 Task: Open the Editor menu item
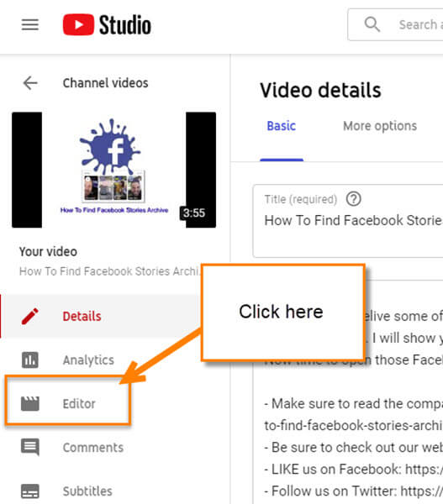click(79, 404)
